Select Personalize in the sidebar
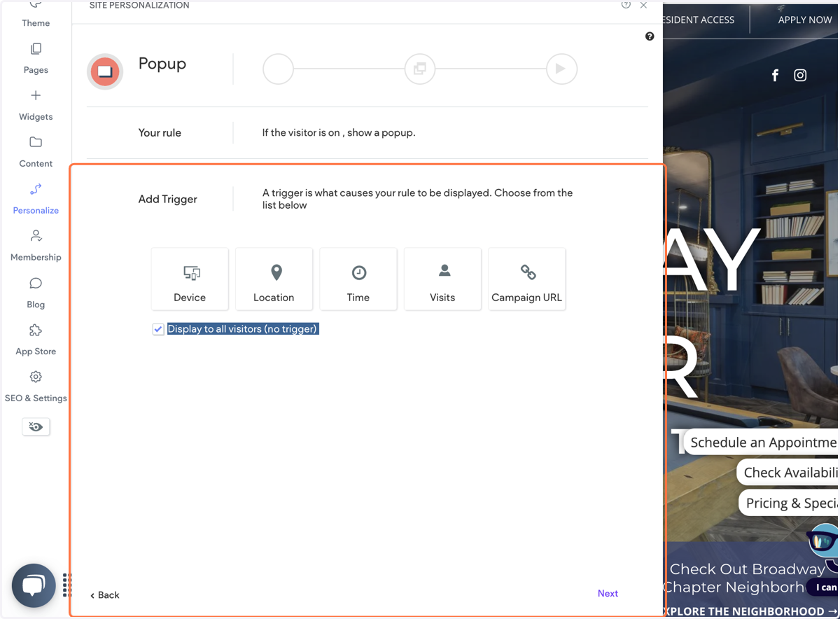840x619 pixels. tap(36, 200)
